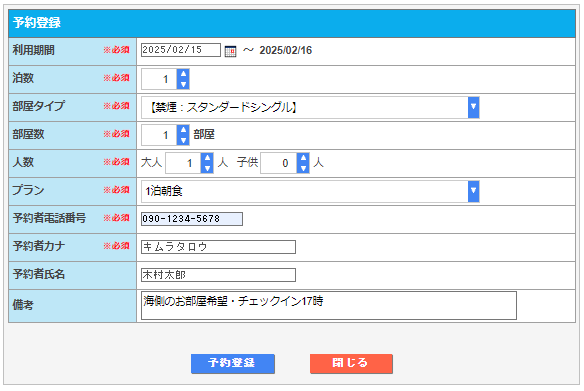584x391 pixels.
Task: Select the 1泊朝食 plan combo box
Action: tap(310, 191)
